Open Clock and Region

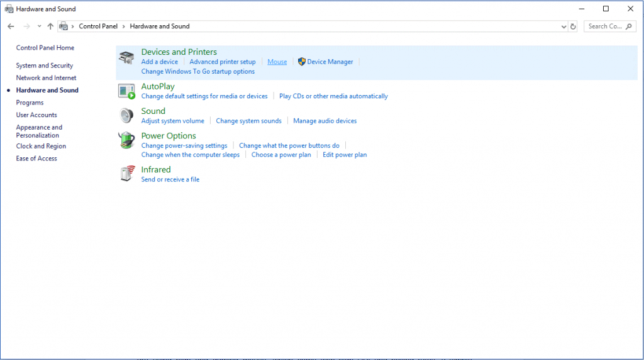pyautogui.click(x=41, y=146)
